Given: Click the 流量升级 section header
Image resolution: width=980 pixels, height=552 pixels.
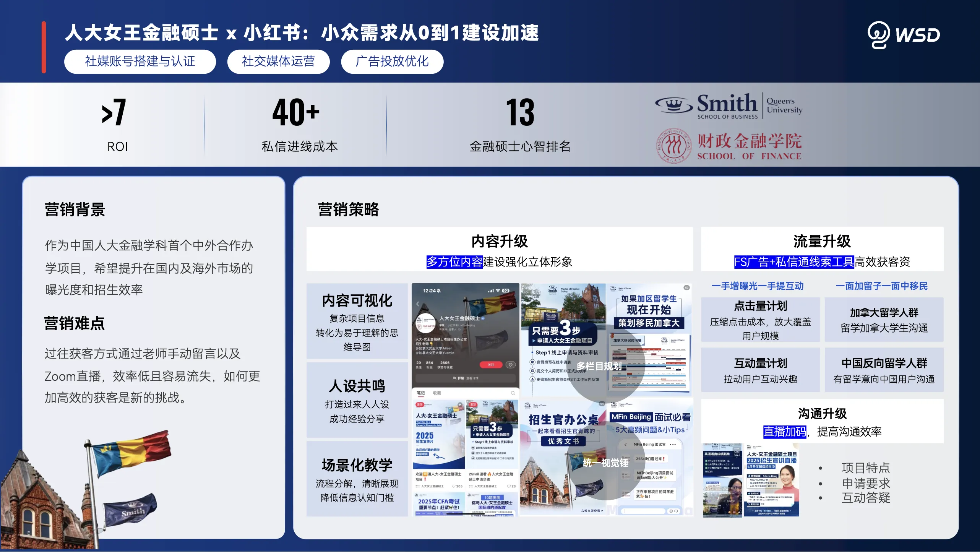Looking at the screenshot, I should pos(822,249).
